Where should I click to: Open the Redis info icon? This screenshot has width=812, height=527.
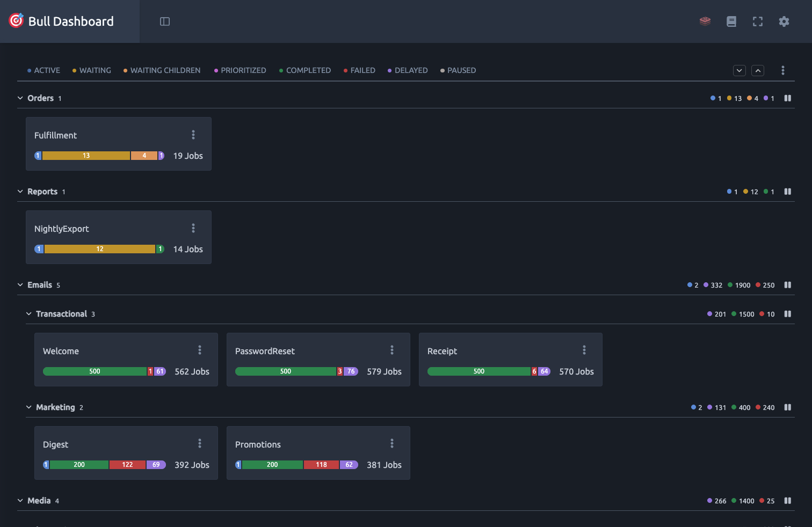705,21
